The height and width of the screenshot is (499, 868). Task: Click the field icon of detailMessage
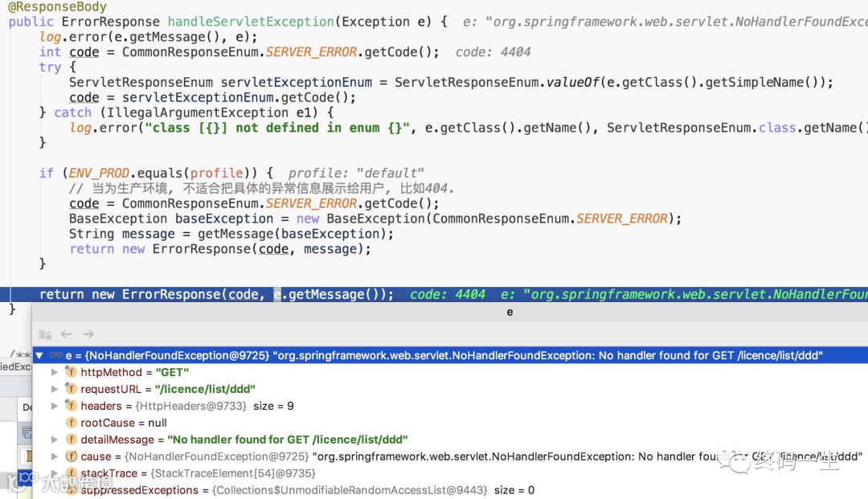coord(72,440)
